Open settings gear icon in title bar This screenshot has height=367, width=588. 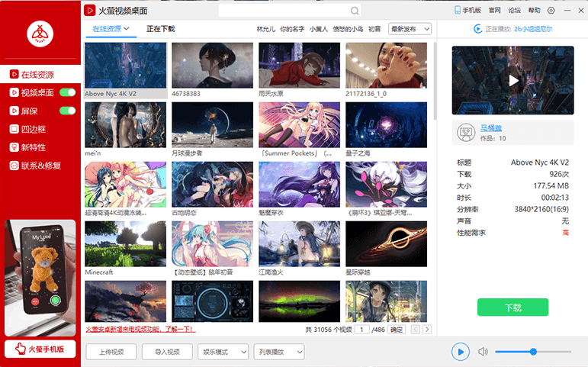[551, 11]
